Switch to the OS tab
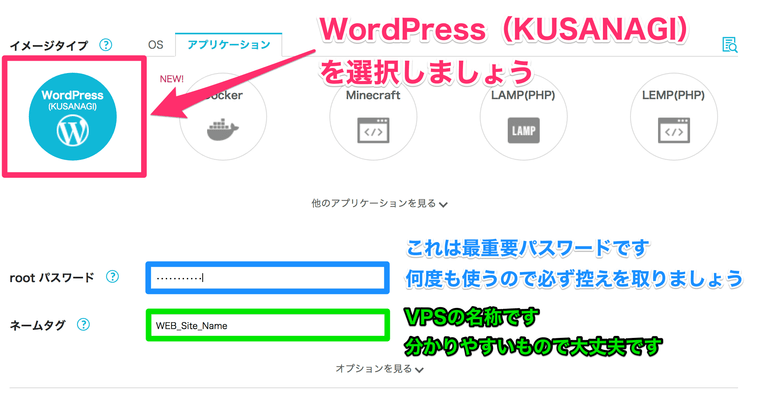This screenshot has height=409, width=770. point(156,45)
